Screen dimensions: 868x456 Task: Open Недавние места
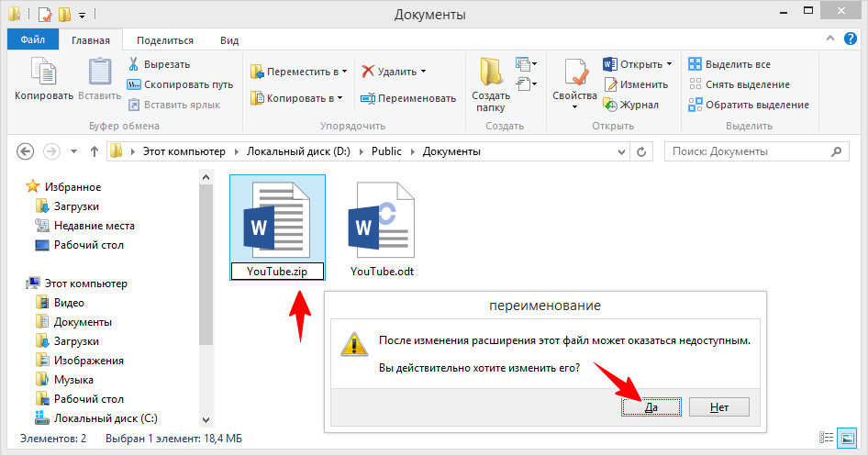coord(84,226)
